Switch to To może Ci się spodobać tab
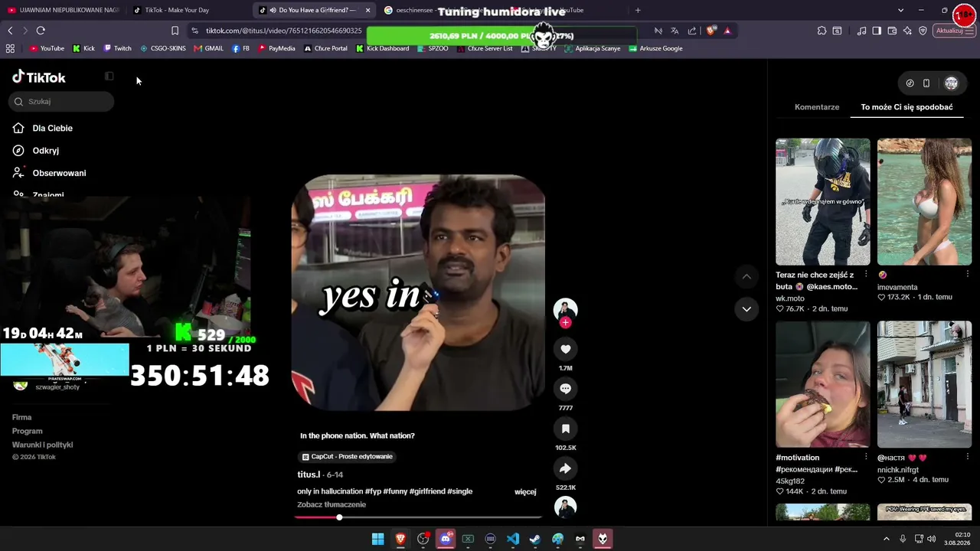 coord(906,107)
